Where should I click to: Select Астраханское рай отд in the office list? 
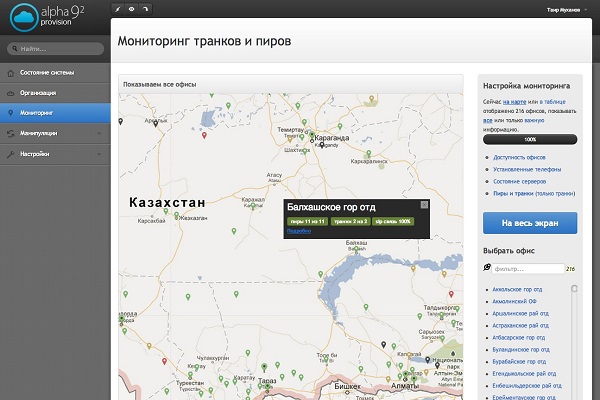[520, 325]
